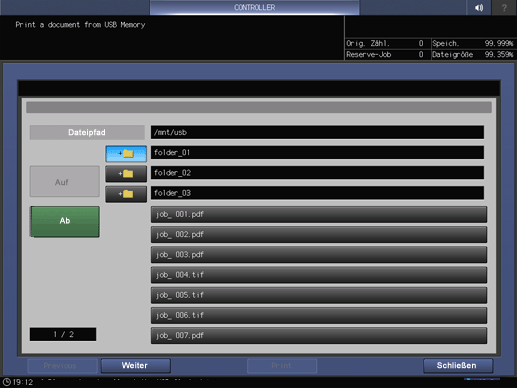Click the 1 / 2 page indicator

pyautogui.click(x=63, y=334)
